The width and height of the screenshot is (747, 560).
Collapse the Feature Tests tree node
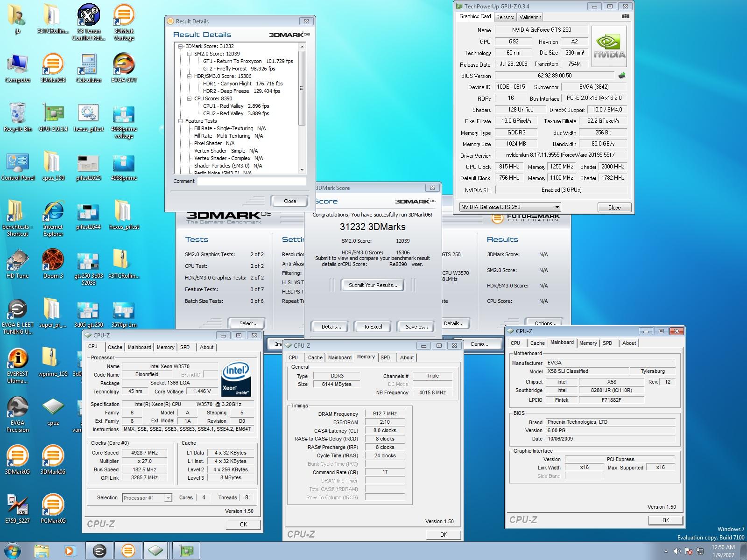click(x=181, y=121)
